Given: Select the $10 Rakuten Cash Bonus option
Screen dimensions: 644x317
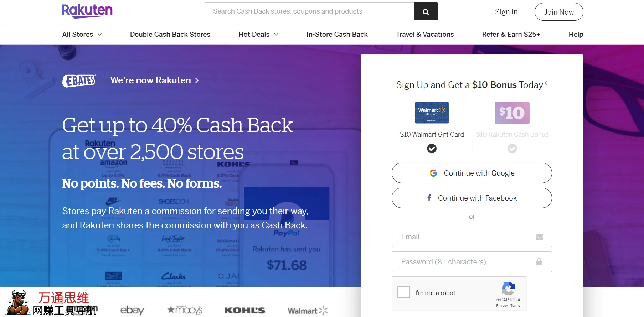Looking at the screenshot, I should point(512,149).
